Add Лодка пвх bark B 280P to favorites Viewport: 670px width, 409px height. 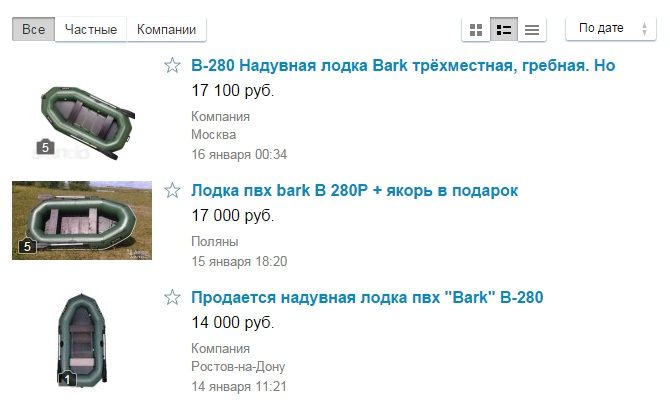pyautogui.click(x=172, y=190)
